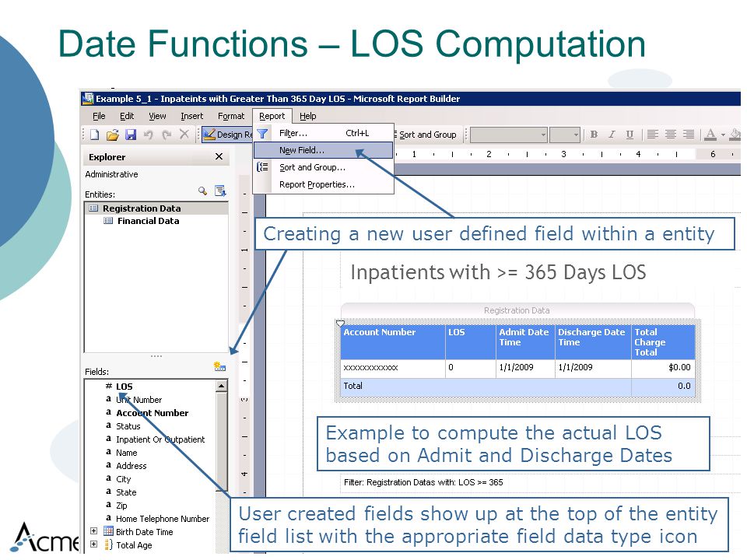Click the Undo arrow icon

tap(148, 135)
